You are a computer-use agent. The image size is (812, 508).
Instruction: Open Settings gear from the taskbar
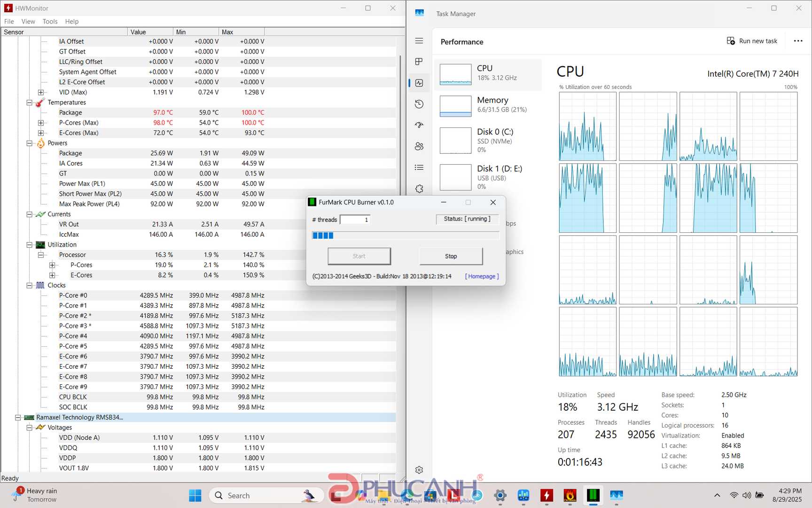pyautogui.click(x=500, y=495)
